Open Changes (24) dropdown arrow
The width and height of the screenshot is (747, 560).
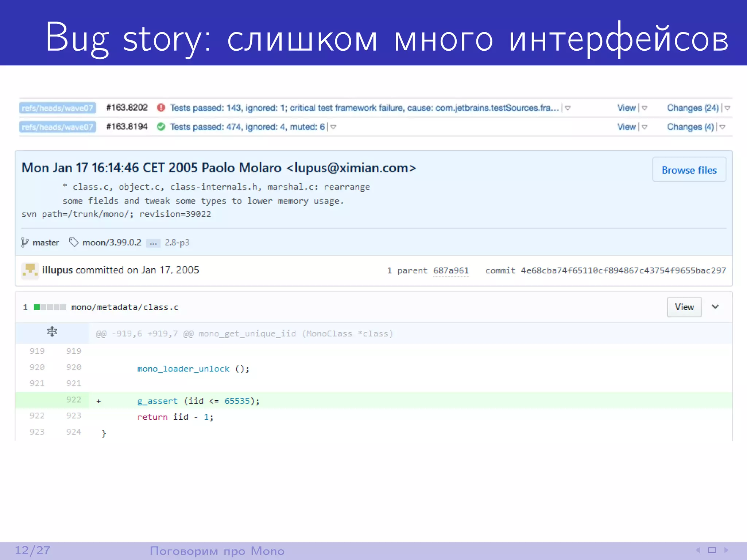pyautogui.click(x=727, y=108)
